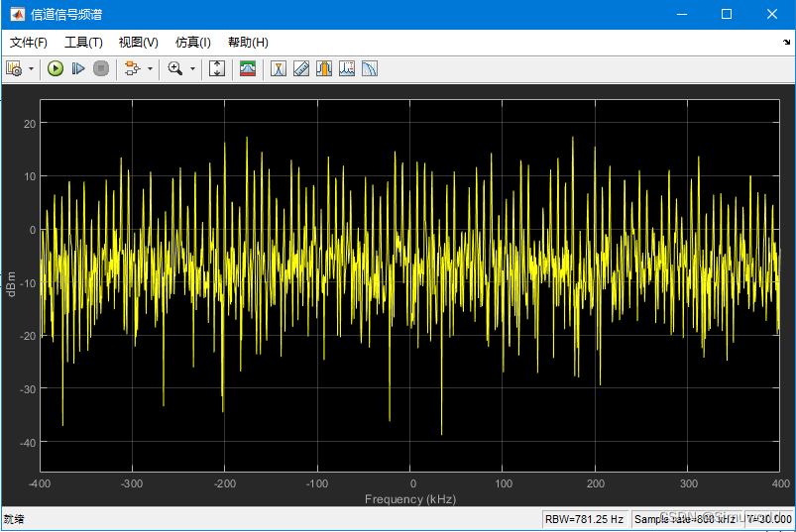Image resolution: width=796 pixels, height=532 pixels.
Task: Click the 300 x-axis tick label
Action: tap(688, 483)
